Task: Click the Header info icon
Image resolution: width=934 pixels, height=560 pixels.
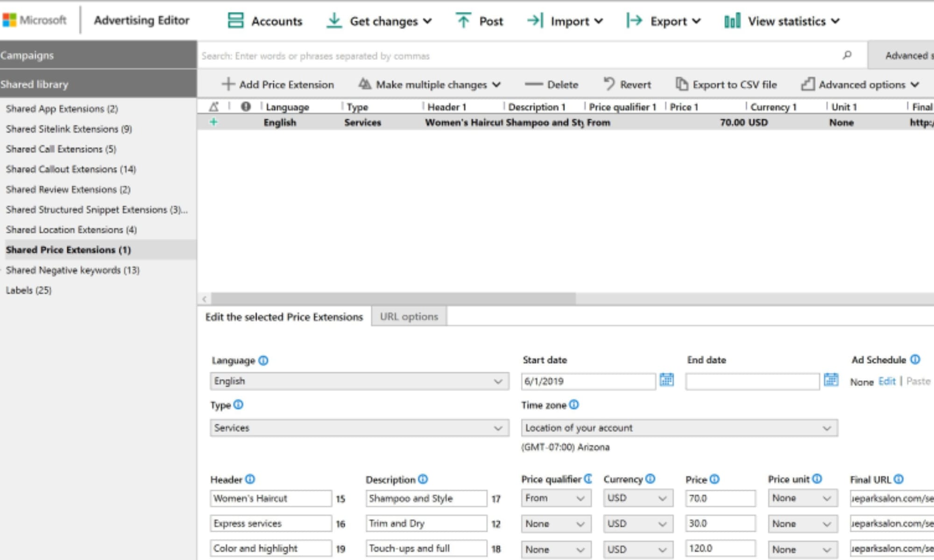Action: (250, 479)
